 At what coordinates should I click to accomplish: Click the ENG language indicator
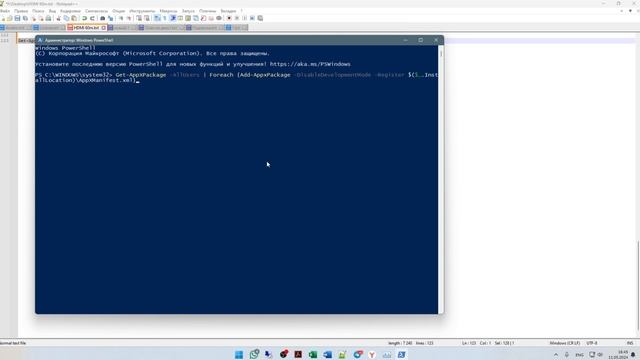click(x=579, y=355)
